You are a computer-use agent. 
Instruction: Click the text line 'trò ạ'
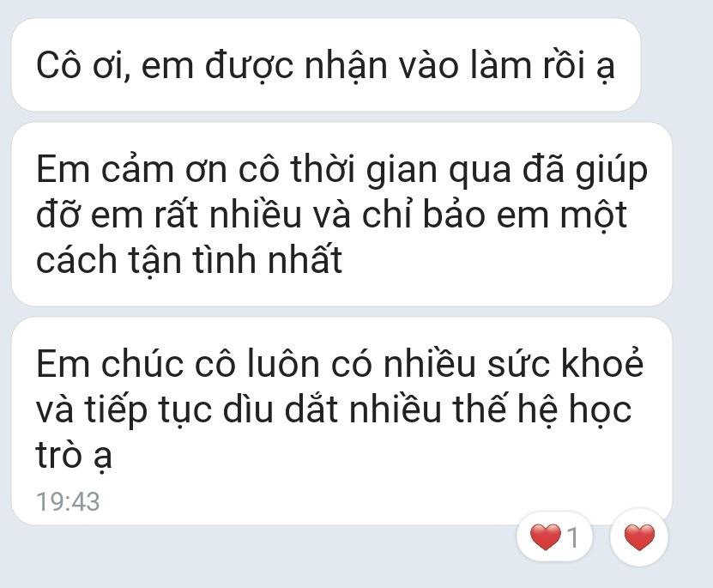[x=74, y=455]
